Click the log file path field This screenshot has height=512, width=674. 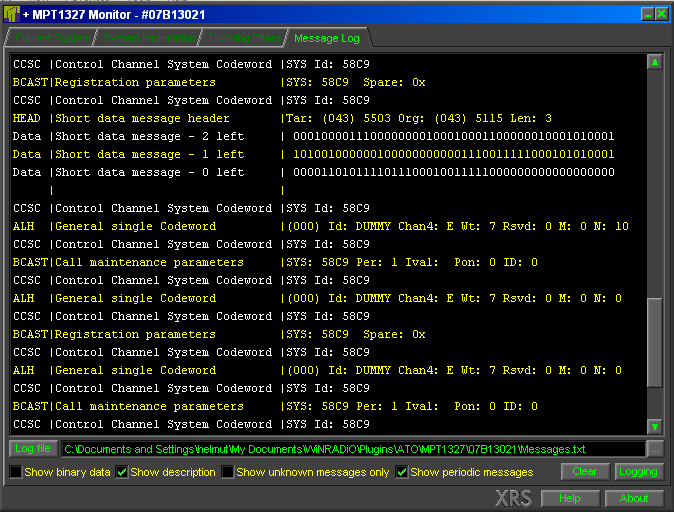[x=353, y=450]
